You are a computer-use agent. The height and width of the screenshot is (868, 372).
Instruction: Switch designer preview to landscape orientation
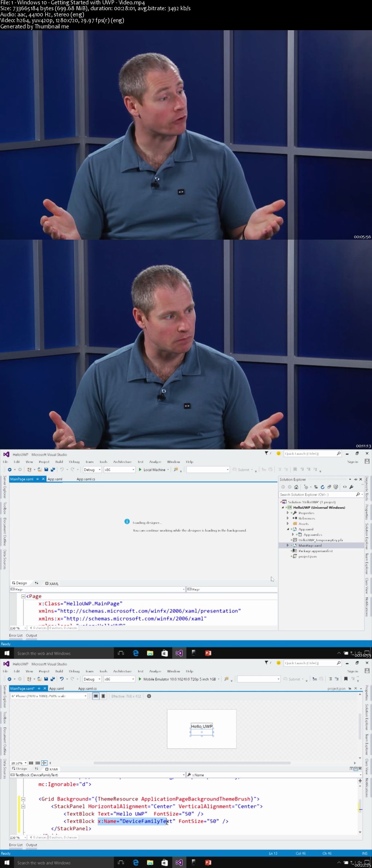tap(96, 696)
